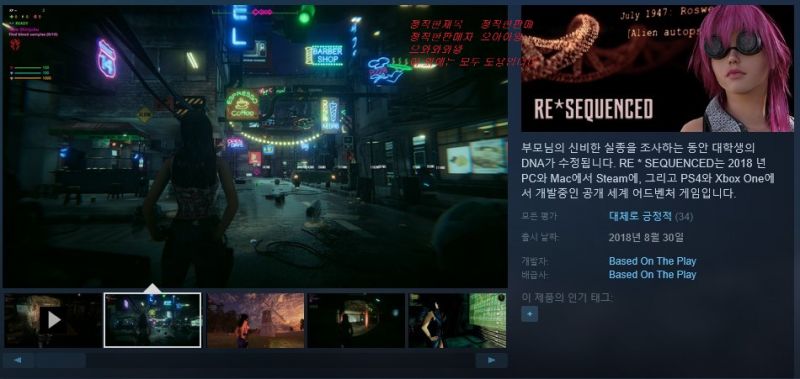The image size is (800, 379).
Task: Click the thumbnail strip scrollbar handle
Action: click(x=61, y=360)
